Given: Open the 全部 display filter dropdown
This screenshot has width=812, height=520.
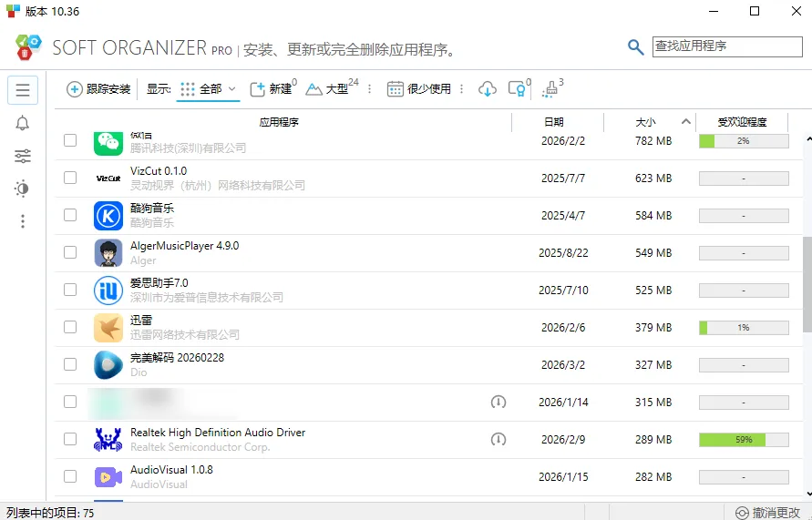Looking at the screenshot, I should coord(208,89).
